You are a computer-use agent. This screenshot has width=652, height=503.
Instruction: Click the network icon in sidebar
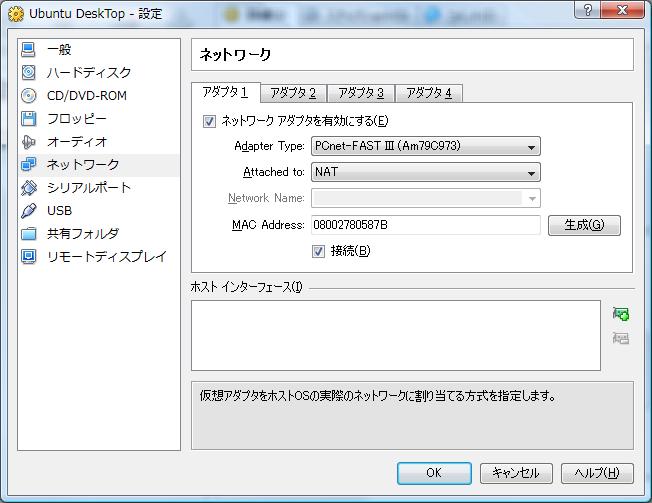28,165
